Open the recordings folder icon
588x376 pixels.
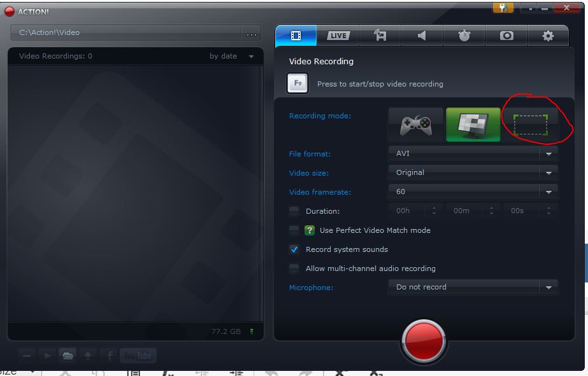[66, 356]
